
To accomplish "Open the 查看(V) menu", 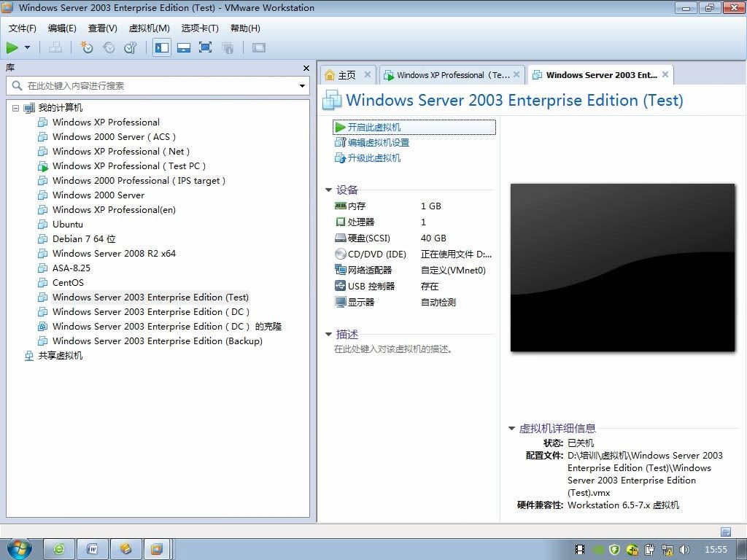I will [102, 28].
